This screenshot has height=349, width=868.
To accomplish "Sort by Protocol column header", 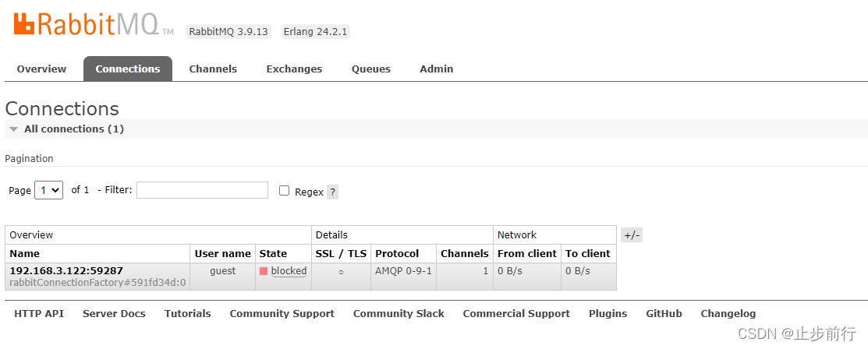I will point(397,254).
